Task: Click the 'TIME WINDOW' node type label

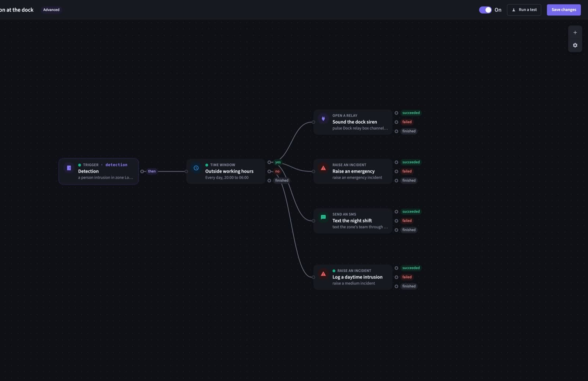Action: click(x=222, y=165)
